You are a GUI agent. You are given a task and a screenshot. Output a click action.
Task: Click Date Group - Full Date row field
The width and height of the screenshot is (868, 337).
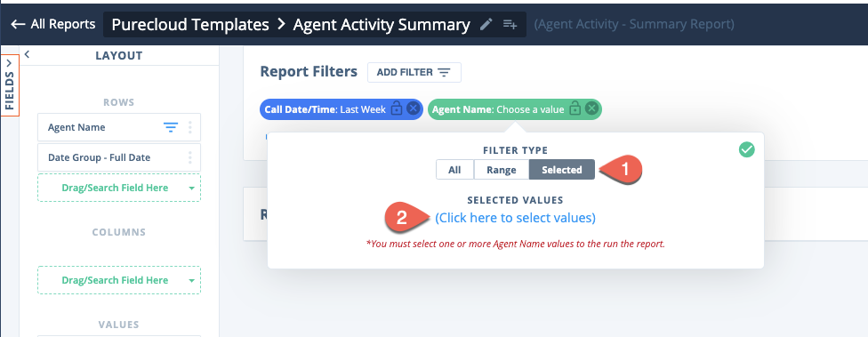pyautogui.click(x=119, y=157)
